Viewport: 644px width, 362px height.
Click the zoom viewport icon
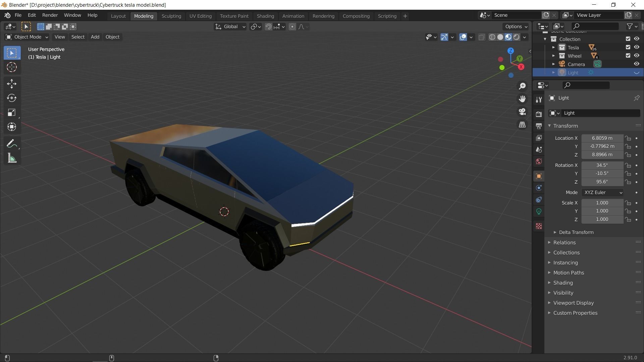coord(522,86)
